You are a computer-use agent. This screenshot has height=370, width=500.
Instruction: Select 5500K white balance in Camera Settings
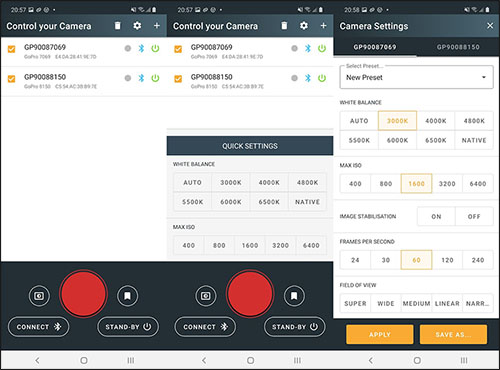click(x=359, y=140)
